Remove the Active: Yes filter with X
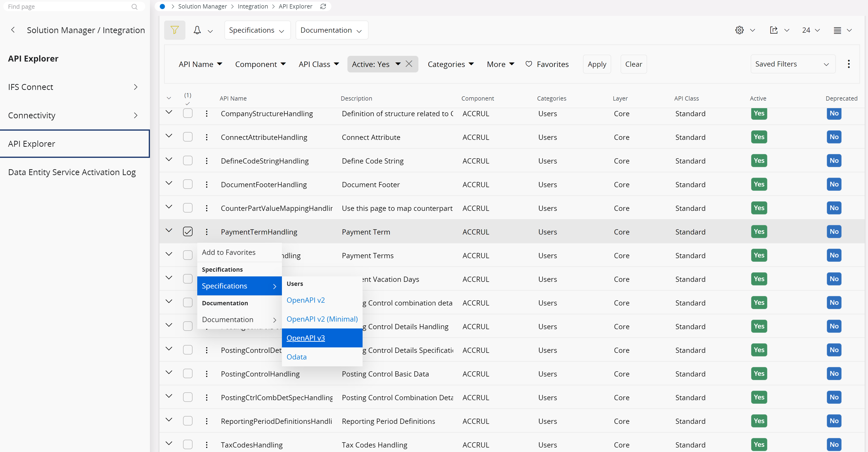Viewport: 868px width, 452px height. [409, 64]
